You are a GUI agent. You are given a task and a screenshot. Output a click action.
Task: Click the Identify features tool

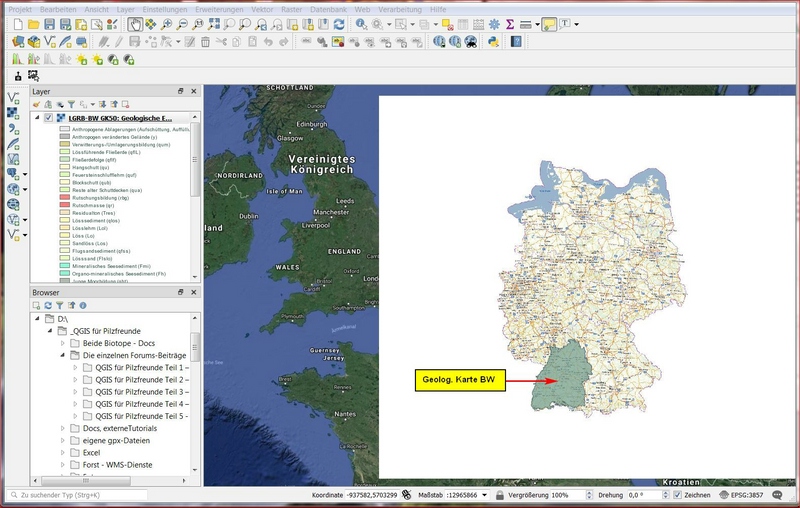tap(359, 23)
